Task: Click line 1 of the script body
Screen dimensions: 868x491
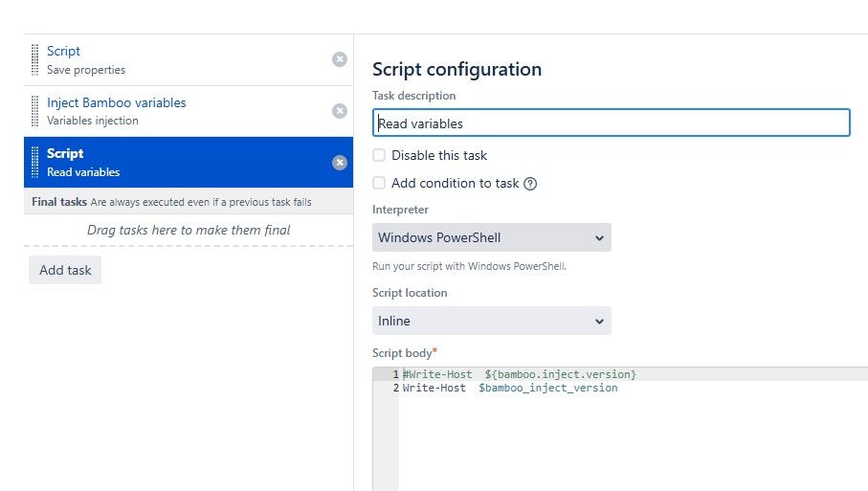Action: click(520, 374)
